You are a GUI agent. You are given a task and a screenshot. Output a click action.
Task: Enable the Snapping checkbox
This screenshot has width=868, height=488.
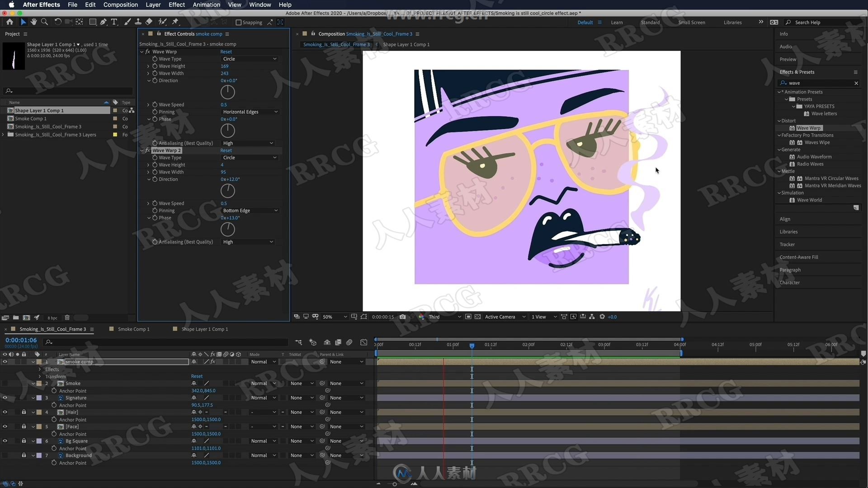tap(239, 22)
